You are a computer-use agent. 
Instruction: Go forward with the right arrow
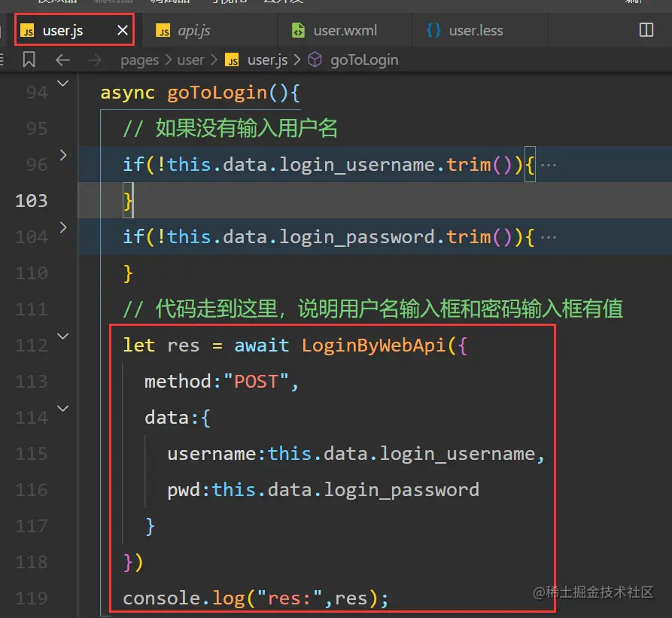pyautogui.click(x=94, y=60)
